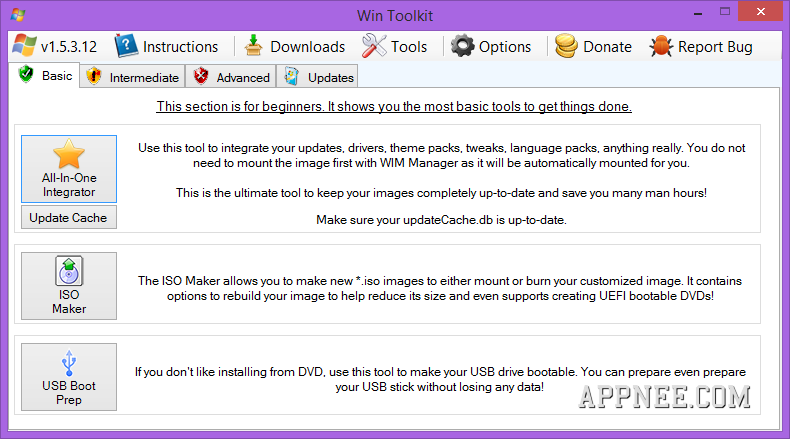The width and height of the screenshot is (790, 439).
Task: Open Instructions help book icon
Action: (125, 46)
